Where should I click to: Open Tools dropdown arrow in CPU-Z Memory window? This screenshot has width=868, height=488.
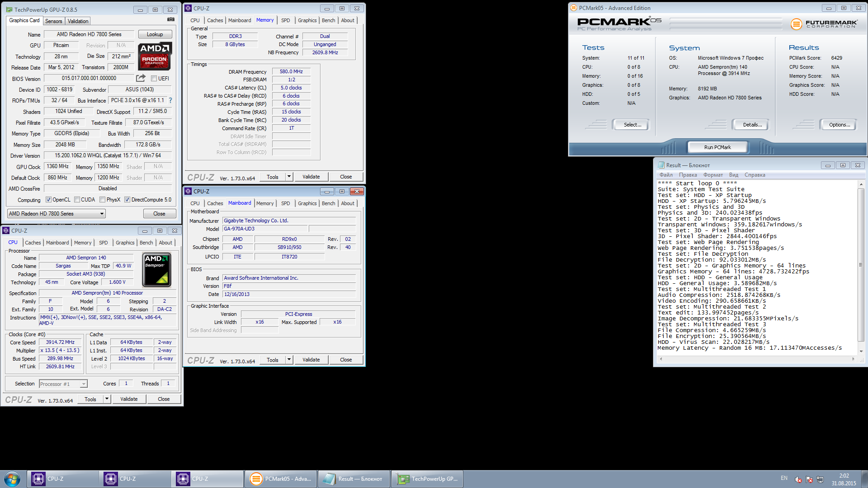[x=289, y=177]
